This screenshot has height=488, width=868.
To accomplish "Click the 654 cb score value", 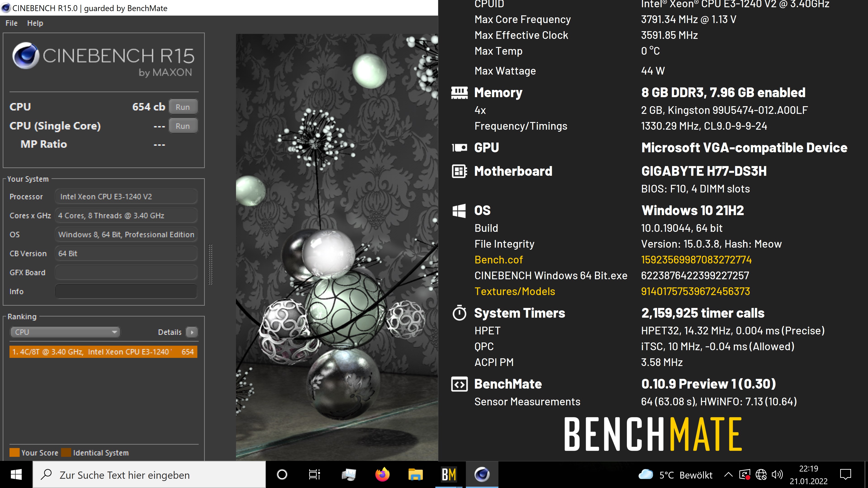I will 149,107.
